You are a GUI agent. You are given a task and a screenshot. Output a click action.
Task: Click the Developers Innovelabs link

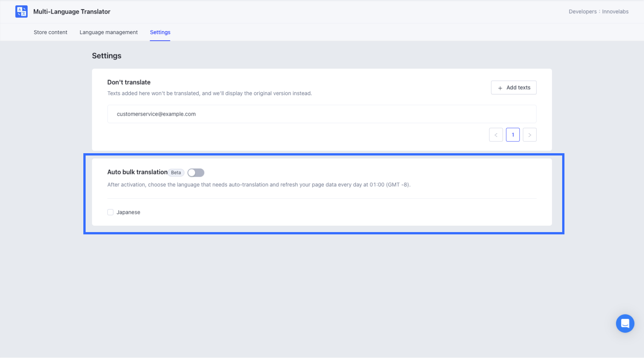(599, 12)
